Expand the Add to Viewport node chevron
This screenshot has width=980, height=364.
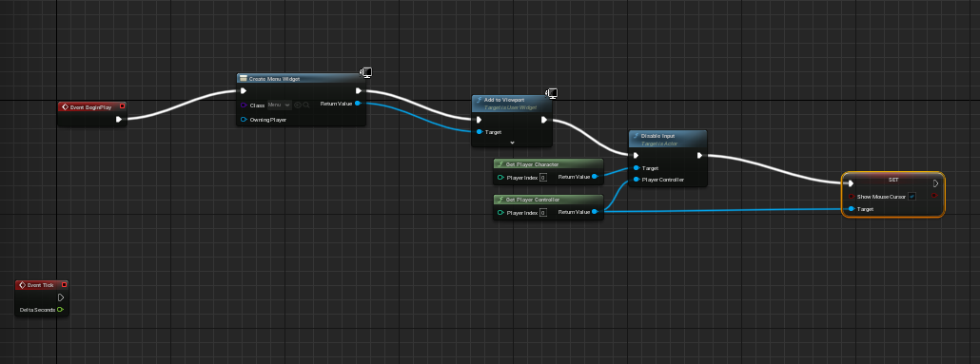[x=512, y=143]
